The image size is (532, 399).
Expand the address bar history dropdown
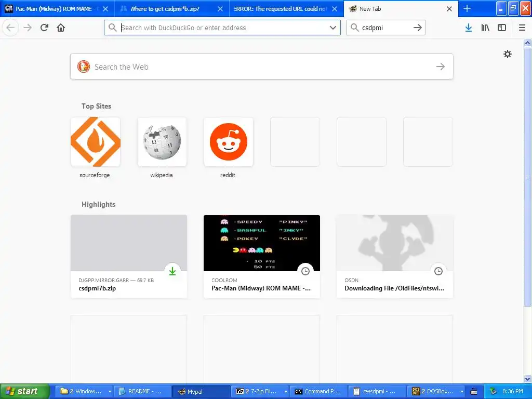(x=333, y=28)
